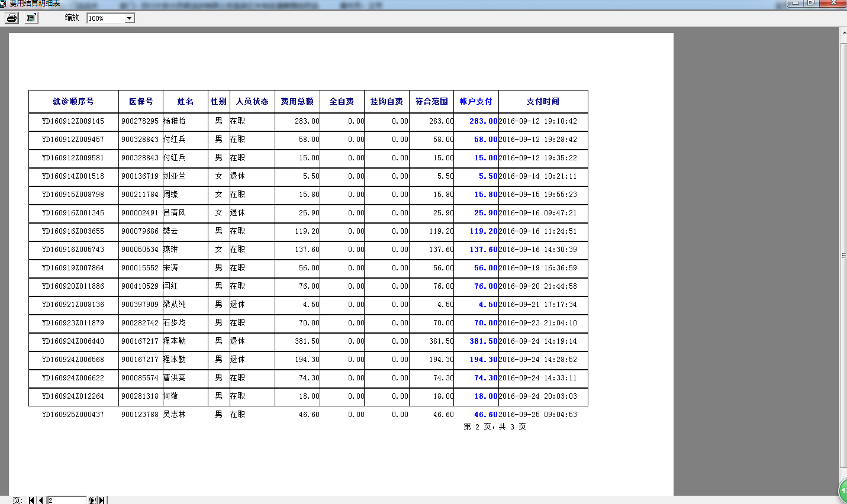The width and height of the screenshot is (847, 504).
Task: Select column header 支付时间
Action: tap(543, 101)
